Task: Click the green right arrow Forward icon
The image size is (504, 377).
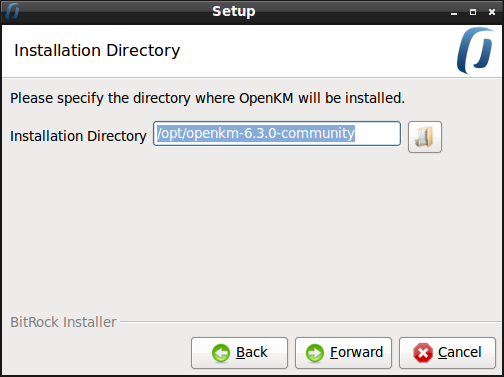Action: [x=315, y=353]
